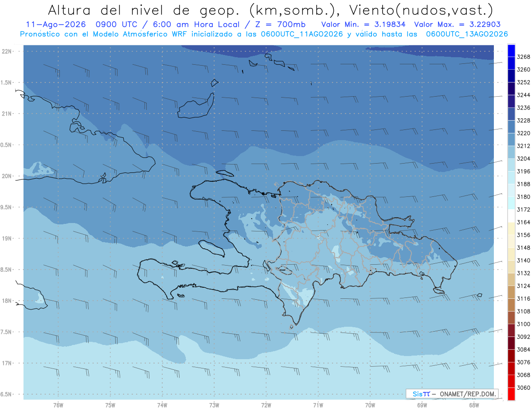532x411 pixels.
Task: Click the '3212' colorbar value
Action: [x=524, y=146]
